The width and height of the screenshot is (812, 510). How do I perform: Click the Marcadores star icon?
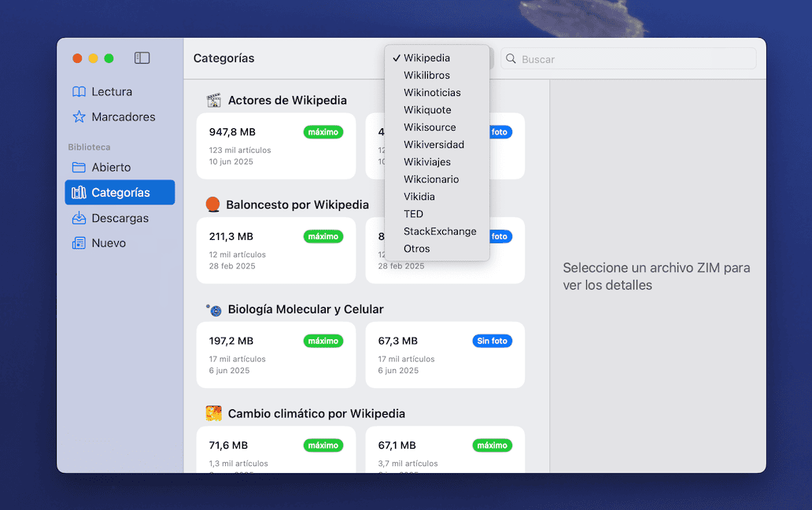(79, 117)
